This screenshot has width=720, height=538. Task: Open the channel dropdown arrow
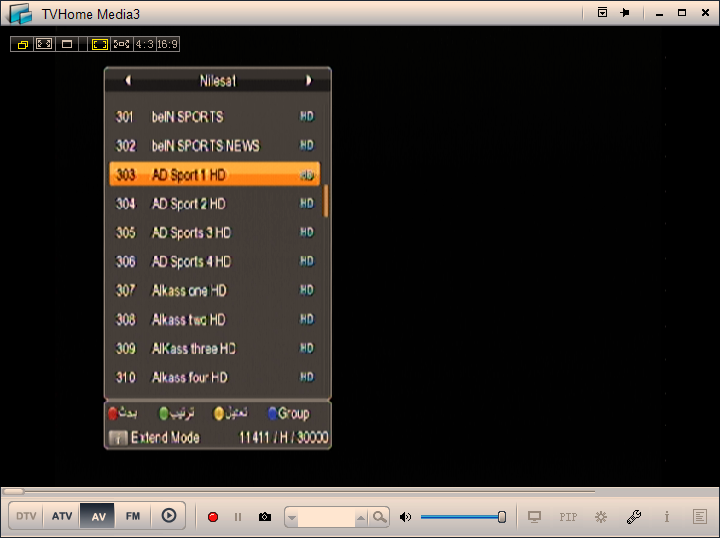tap(292, 517)
